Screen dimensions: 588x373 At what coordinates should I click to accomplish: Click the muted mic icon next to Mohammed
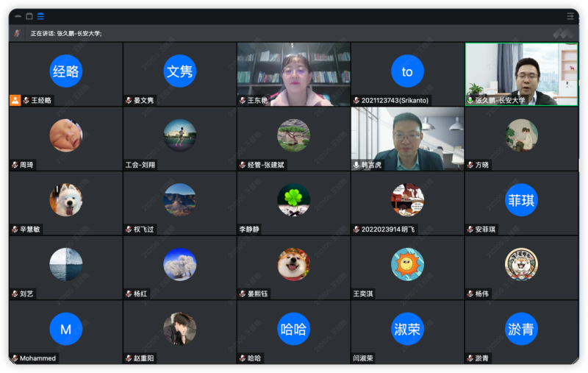(14, 358)
